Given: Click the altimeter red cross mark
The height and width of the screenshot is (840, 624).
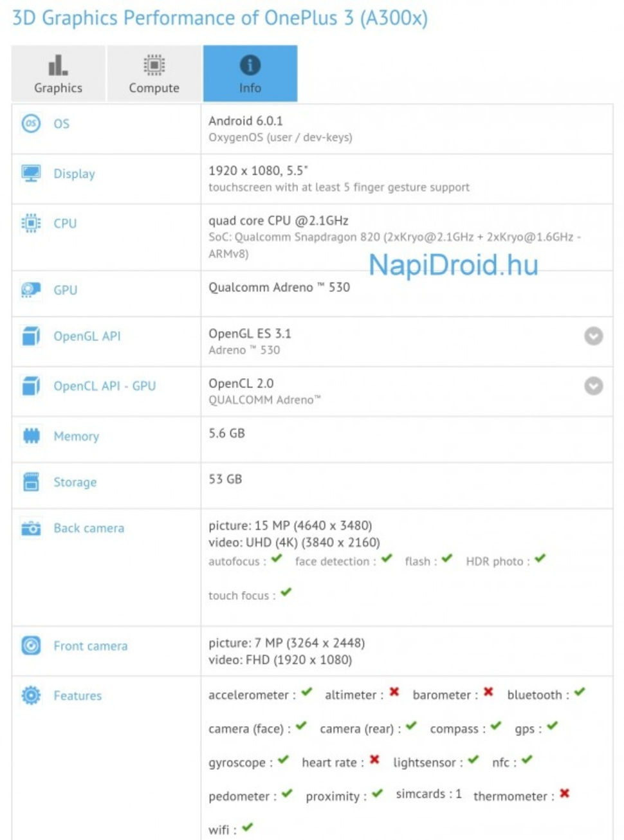Looking at the screenshot, I should click(394, 692).
